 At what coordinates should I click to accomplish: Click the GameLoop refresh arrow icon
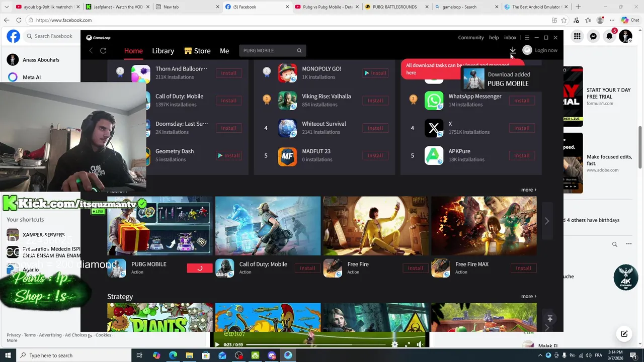103,51
